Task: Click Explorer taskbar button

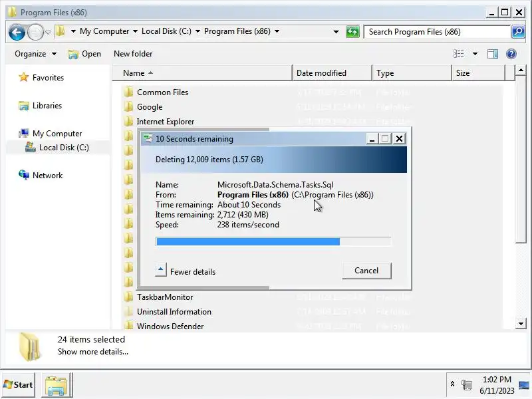Action: [57, 385]
